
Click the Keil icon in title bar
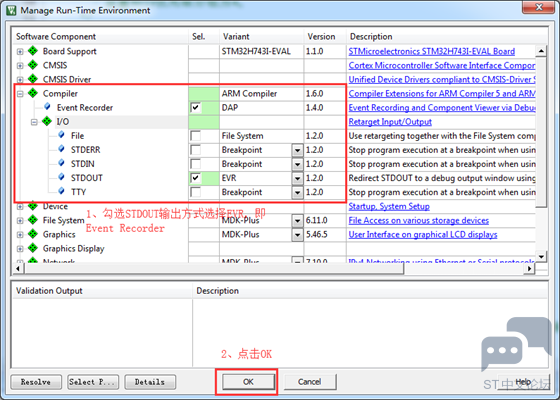[11, 10]
